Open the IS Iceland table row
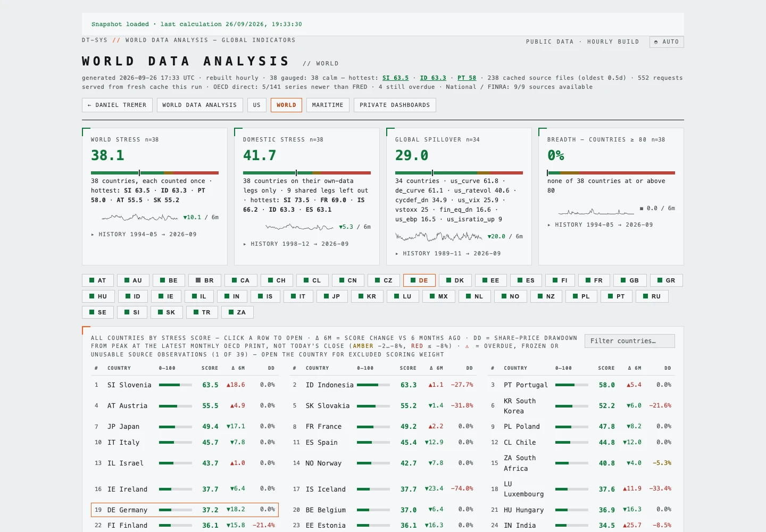766x532 pixels. [383, 489]
